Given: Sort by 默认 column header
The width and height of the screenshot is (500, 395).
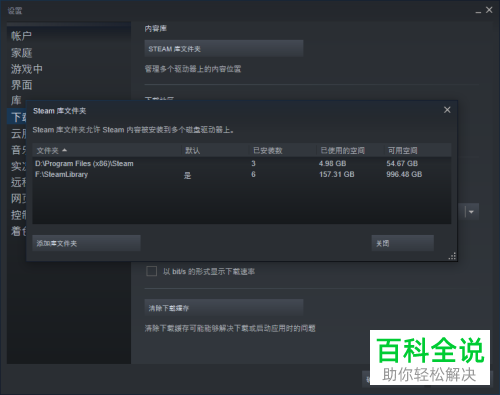Looking at the screenshot, I should [x=215, y=150].
